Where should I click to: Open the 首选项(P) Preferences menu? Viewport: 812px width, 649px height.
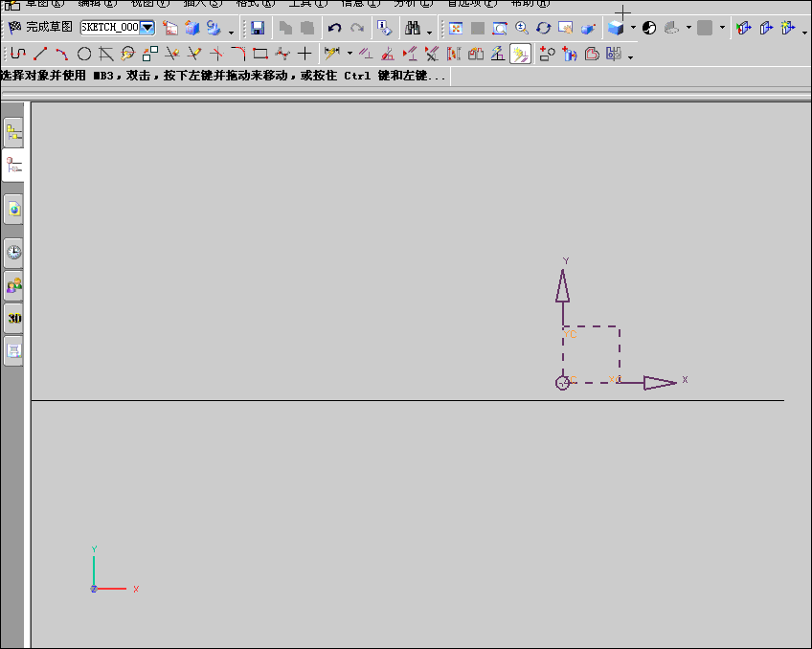pos(472,3)
